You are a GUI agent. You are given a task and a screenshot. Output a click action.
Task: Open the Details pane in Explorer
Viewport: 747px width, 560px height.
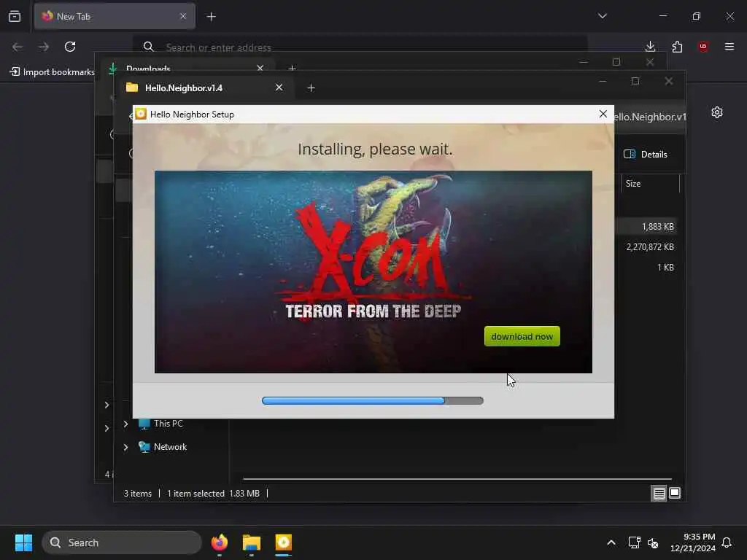(646, 155)
